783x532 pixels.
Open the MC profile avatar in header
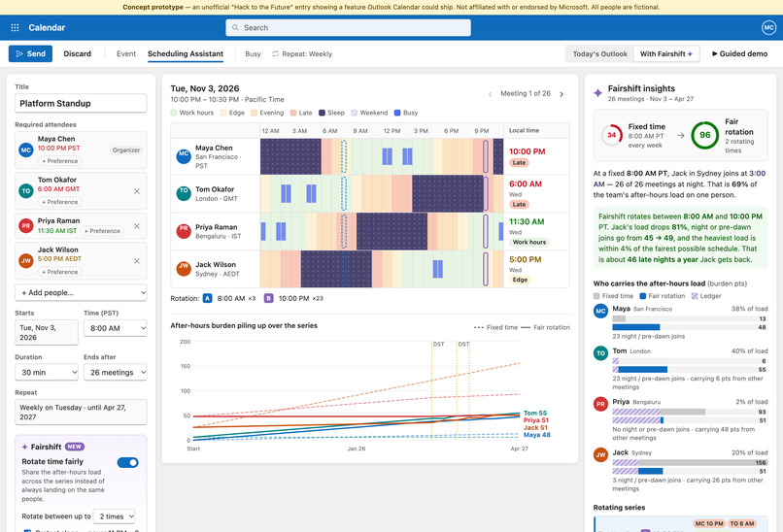[x=768, y=27]
